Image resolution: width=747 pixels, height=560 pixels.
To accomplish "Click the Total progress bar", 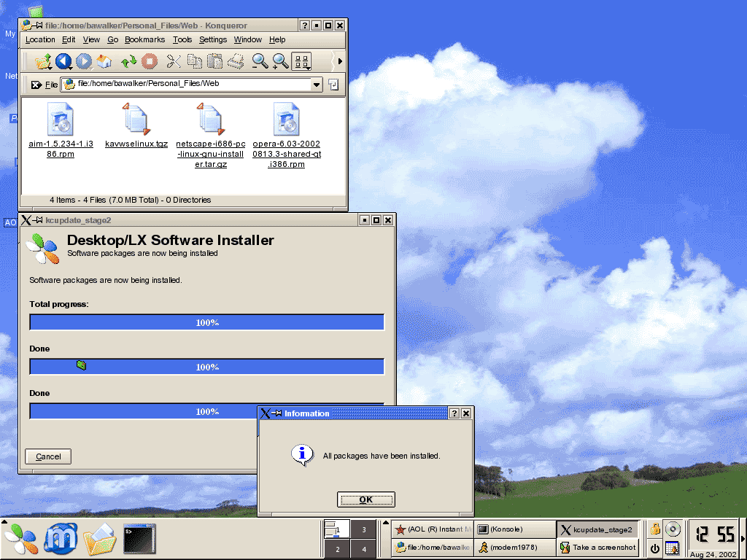I will (206, 322).
